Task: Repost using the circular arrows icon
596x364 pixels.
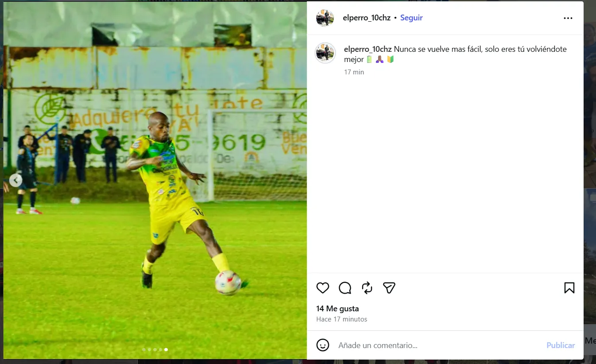Action: (367, 288)
